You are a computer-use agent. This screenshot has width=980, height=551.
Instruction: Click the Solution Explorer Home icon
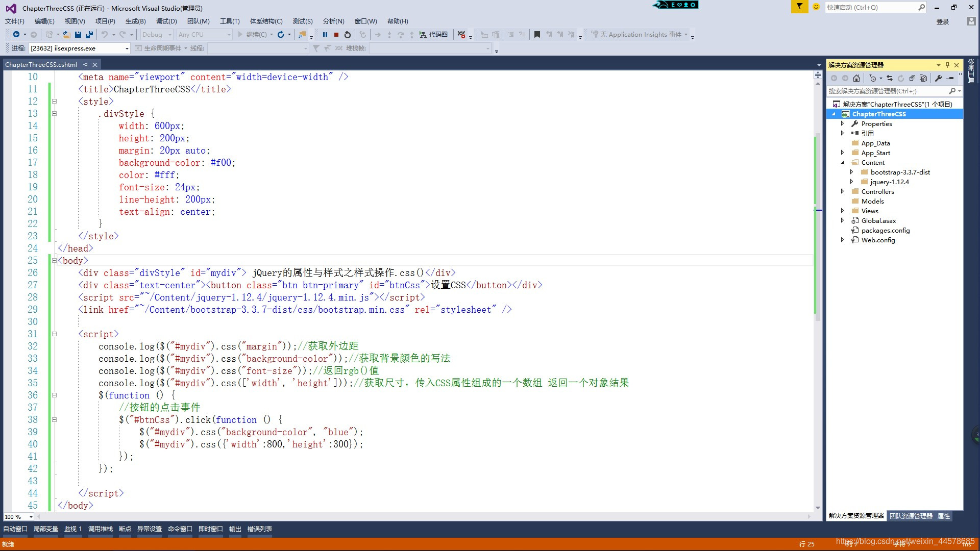click(x=856, y=78)
